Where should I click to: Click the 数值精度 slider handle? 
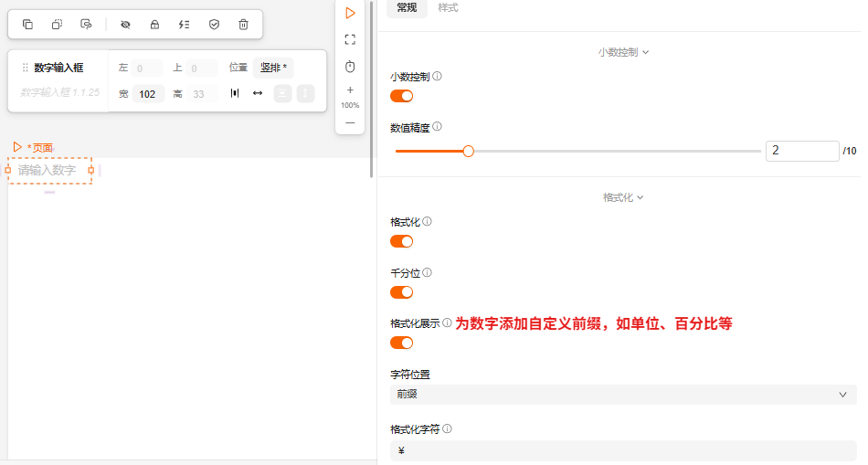tap(469, 151)
